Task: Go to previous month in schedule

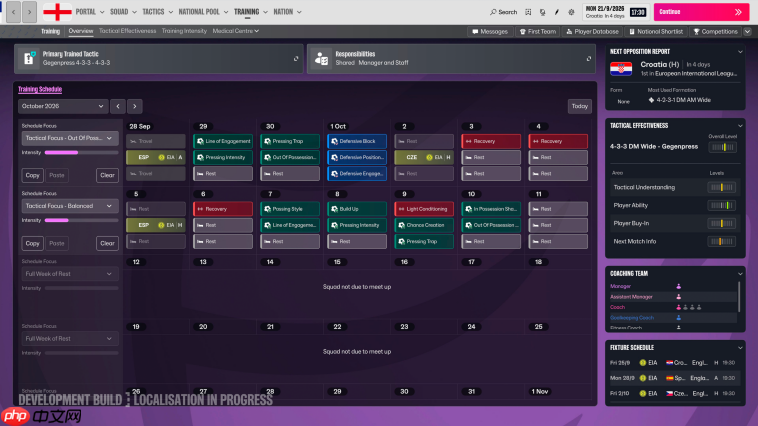Action: (118, 106)
